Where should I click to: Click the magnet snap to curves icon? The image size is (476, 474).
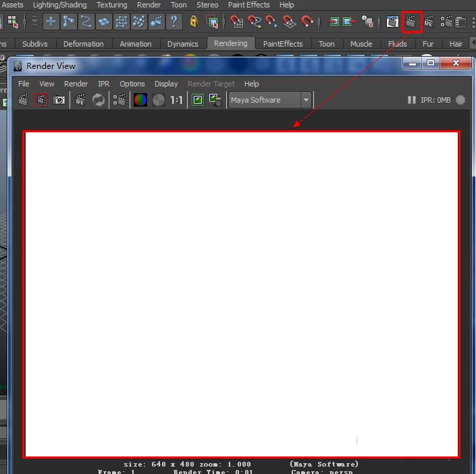[x=255, y=22]
